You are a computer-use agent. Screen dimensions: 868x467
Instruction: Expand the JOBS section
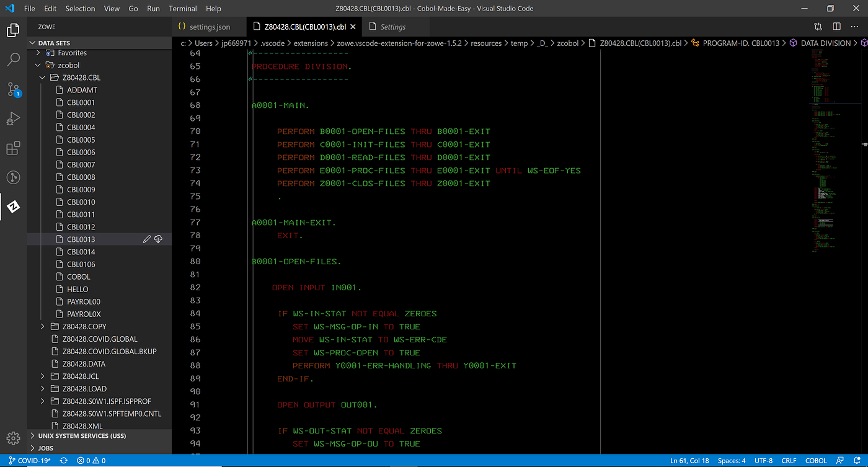(x=99, y=448)
